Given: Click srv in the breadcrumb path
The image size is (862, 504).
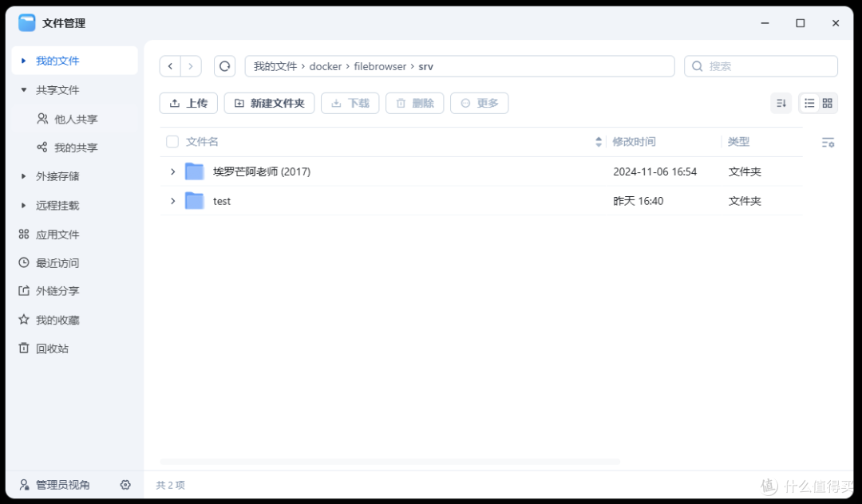Looking at the screenshot, I should (x=426, y=66).
